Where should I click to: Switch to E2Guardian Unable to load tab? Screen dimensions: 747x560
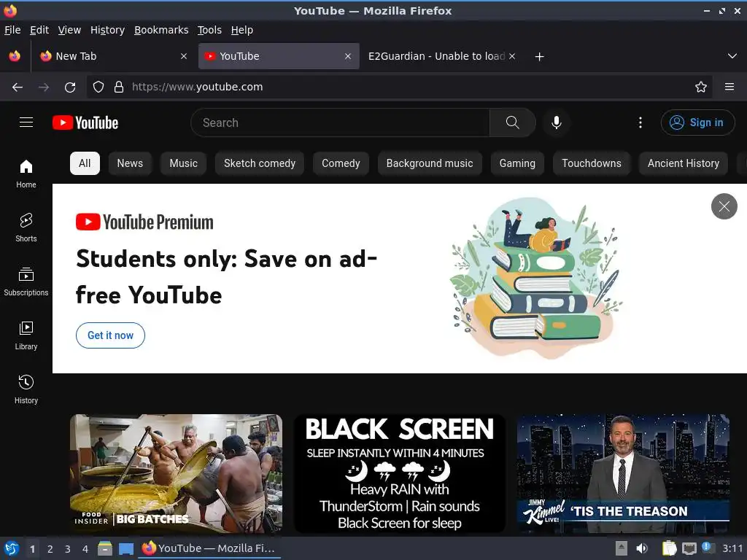(441, 56)
